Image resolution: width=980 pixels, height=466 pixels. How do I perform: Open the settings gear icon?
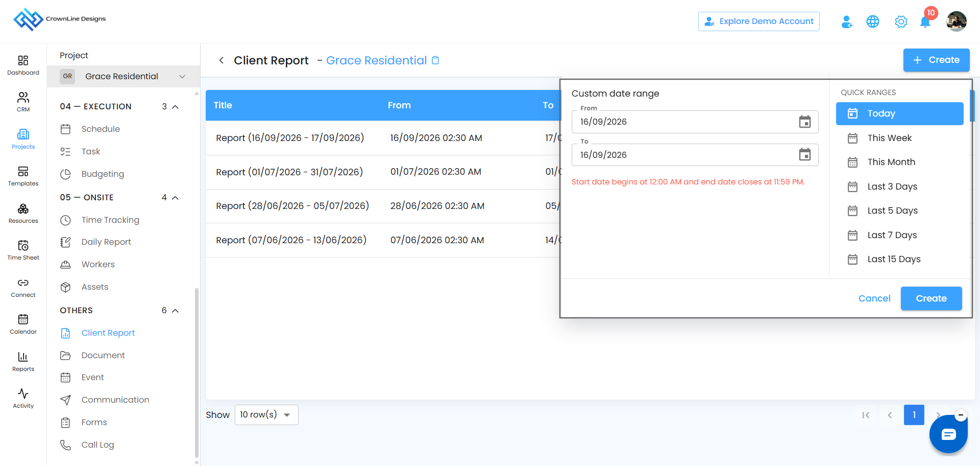901,21
